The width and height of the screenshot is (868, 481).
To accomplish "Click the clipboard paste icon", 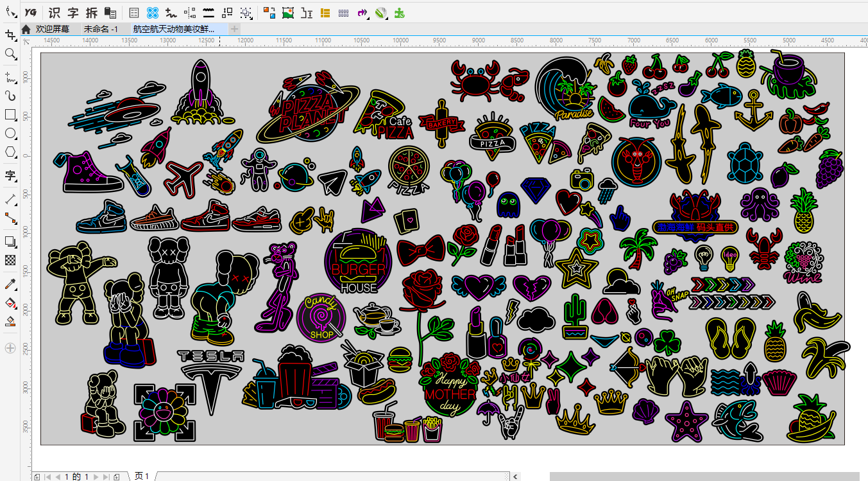I will coord(110,12).
